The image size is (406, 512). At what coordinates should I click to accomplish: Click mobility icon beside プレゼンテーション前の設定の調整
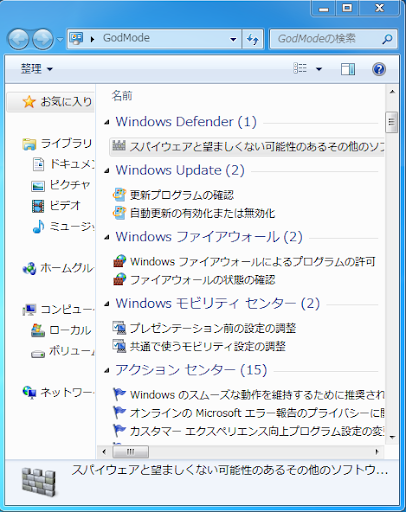coord(119,328)
